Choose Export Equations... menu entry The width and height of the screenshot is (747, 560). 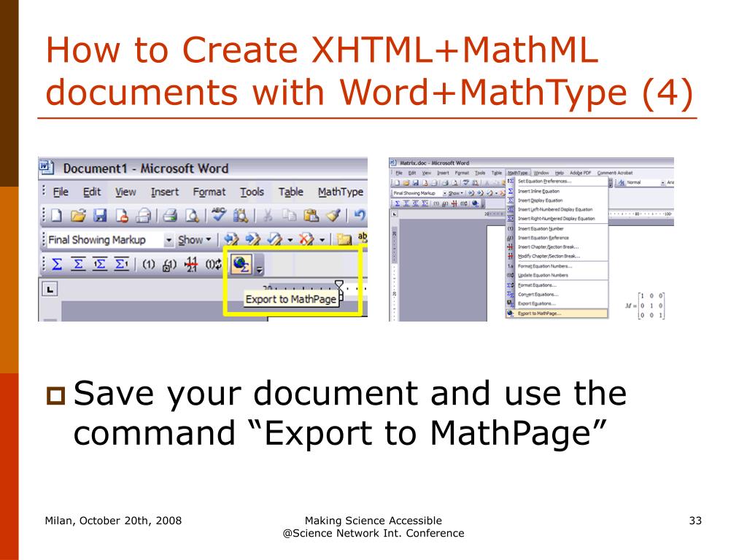point(557,303)
